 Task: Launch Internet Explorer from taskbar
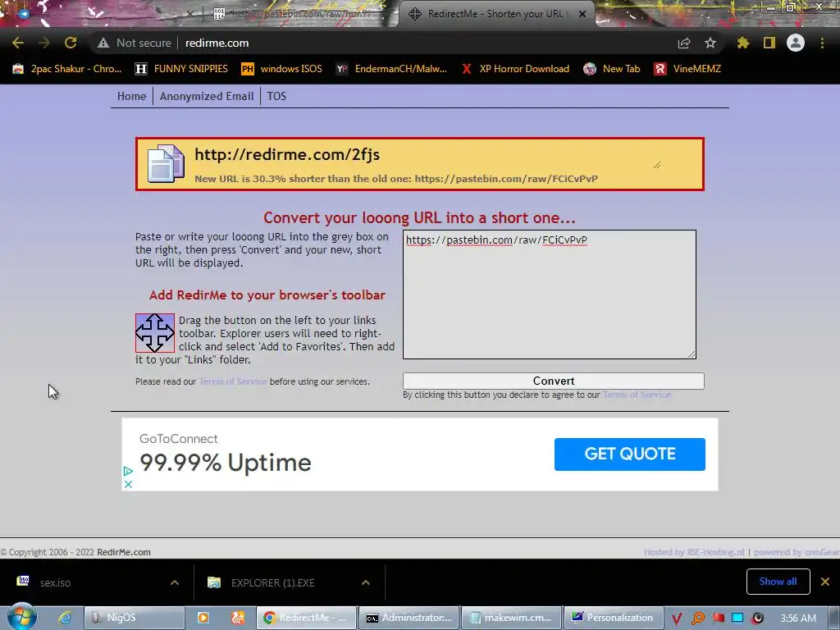(x=66, y=618)
